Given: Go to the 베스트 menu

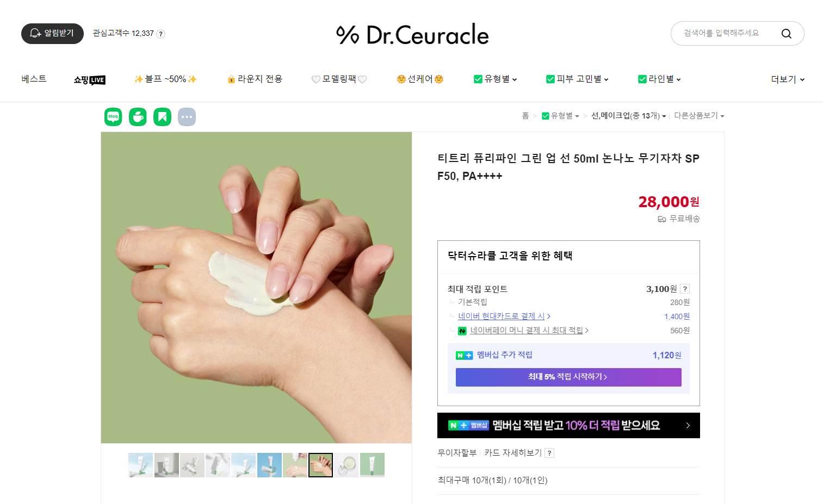Looking at the screenshot, I should pos(34,79).
